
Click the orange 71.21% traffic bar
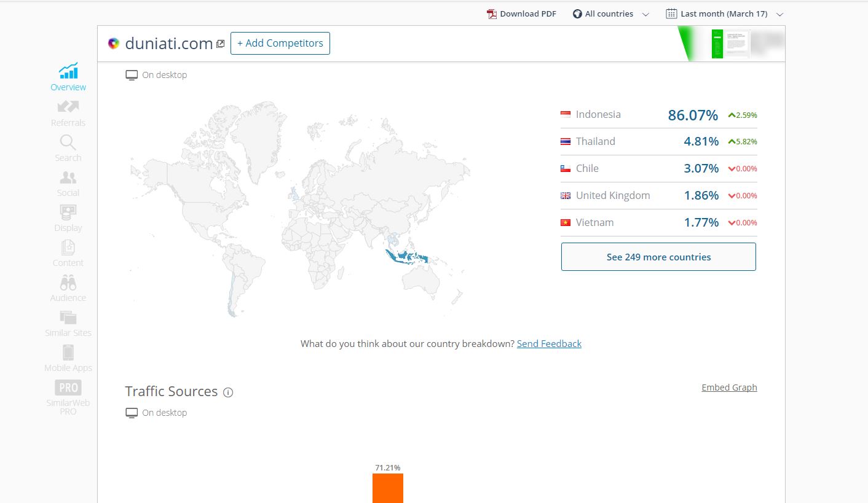388,488
